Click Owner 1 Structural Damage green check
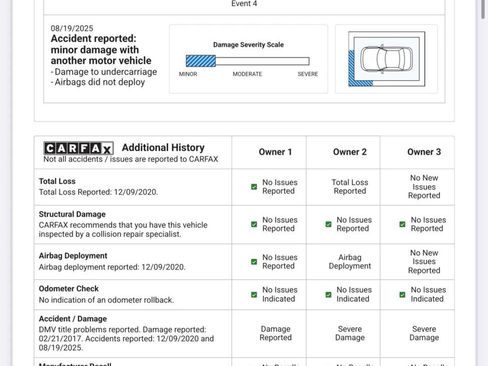Viewport: 488px width, 366px height. (254, 224)
